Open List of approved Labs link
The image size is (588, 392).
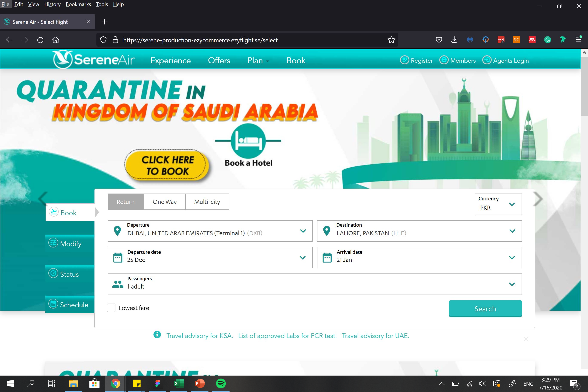(x=287, y=336)
